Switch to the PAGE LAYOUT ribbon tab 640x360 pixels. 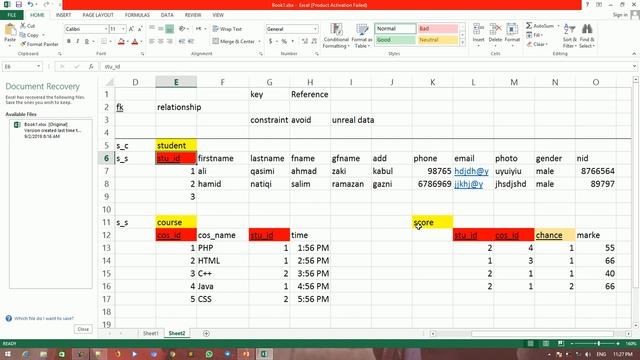tap(98, 15)
